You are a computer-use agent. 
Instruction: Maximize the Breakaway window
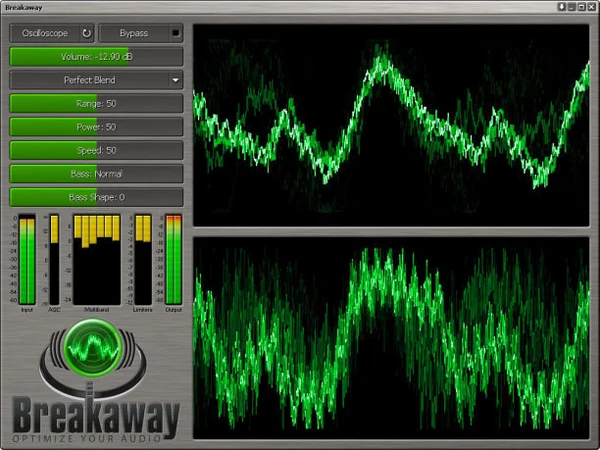[582, 7]
